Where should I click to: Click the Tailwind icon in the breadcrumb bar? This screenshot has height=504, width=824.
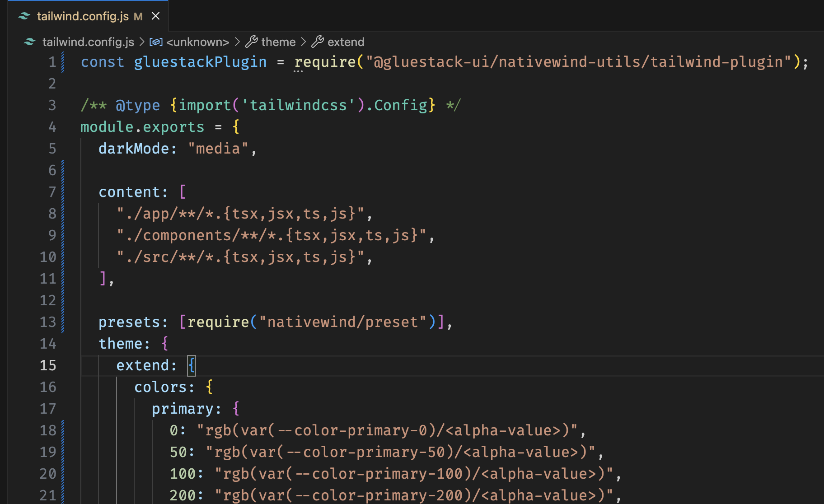click(30, 42)
